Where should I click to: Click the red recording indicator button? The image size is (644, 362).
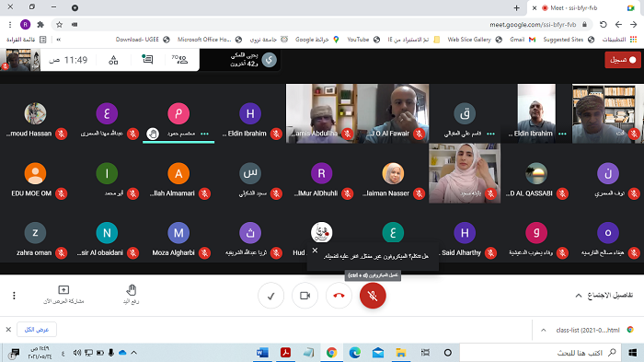pos(623,60)
